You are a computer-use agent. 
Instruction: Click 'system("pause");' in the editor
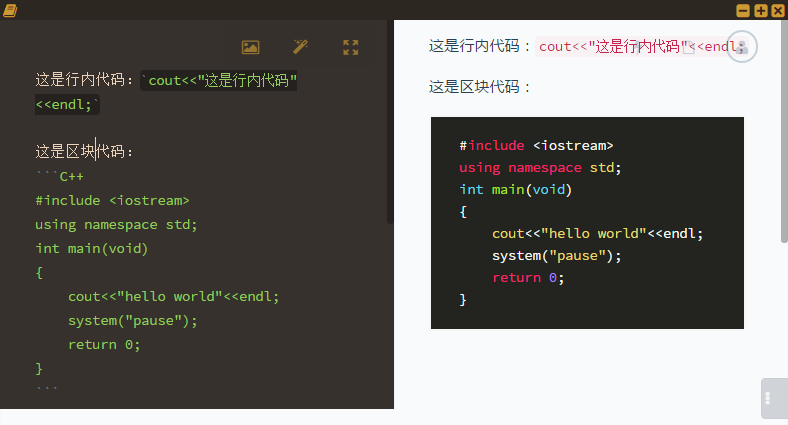pos(133,321)
